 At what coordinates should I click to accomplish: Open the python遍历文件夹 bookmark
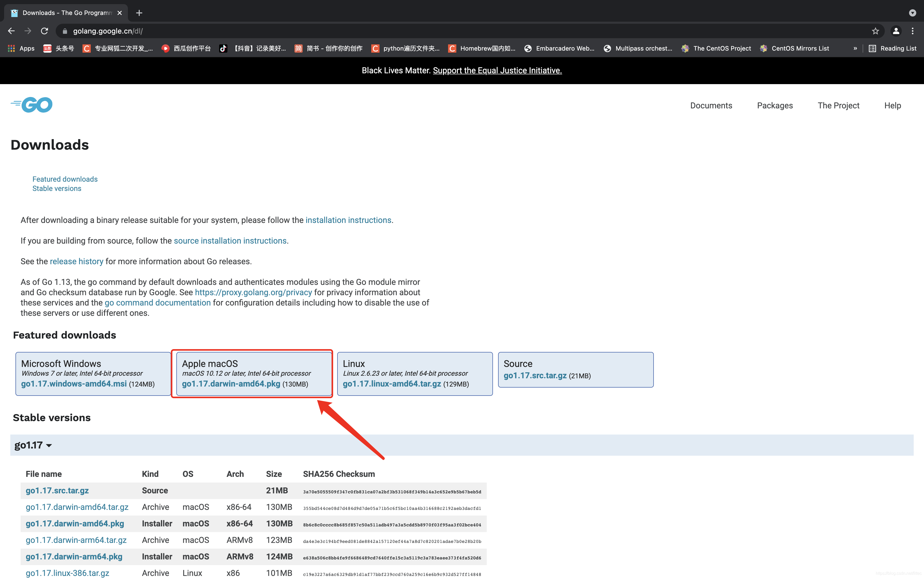point(406,48)
